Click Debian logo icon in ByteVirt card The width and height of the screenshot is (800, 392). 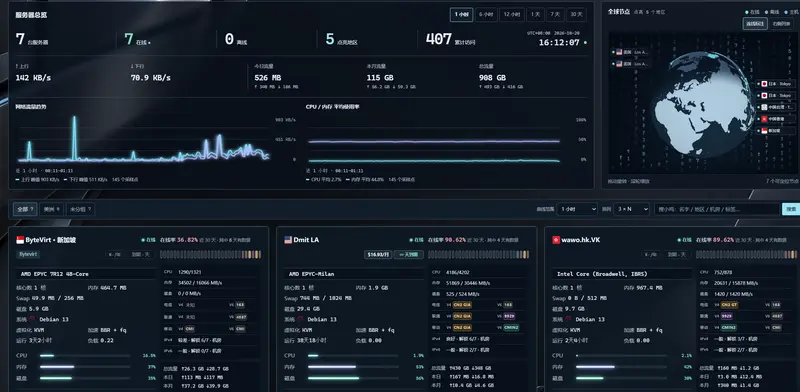tap(32, 319)
